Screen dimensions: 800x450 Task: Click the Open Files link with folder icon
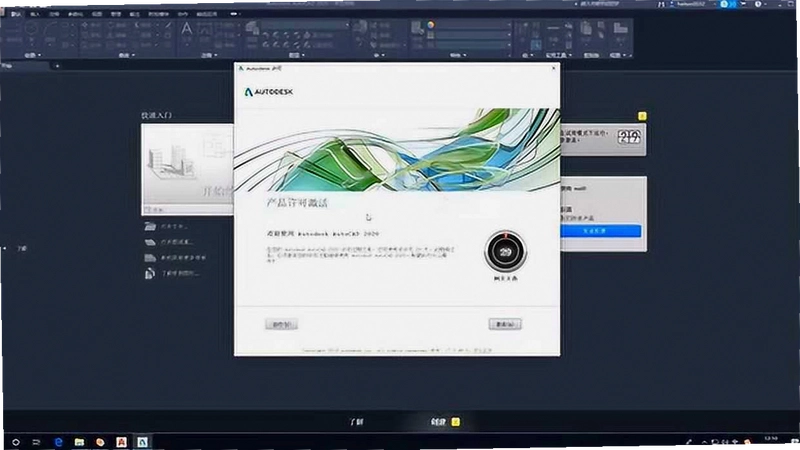click(x=167, y=226)
